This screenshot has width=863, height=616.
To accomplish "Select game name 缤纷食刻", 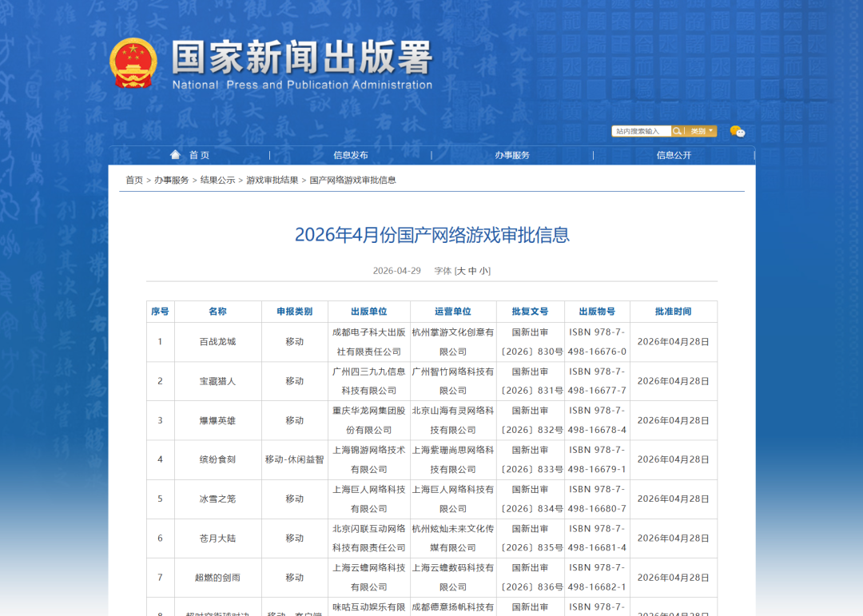I will tap(218, 459).
